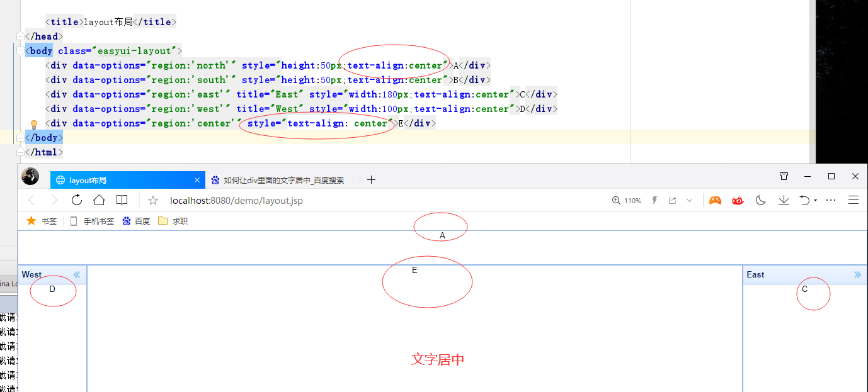Click the orange game controller toolbar icon
The width and height of the screenshot is (868, 392).
(715, 199)
